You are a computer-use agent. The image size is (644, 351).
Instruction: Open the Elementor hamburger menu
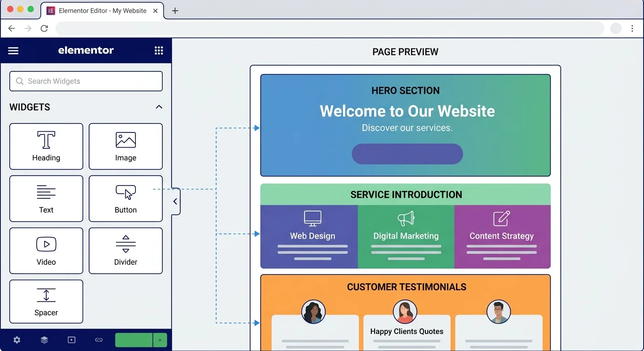point(13,51)
